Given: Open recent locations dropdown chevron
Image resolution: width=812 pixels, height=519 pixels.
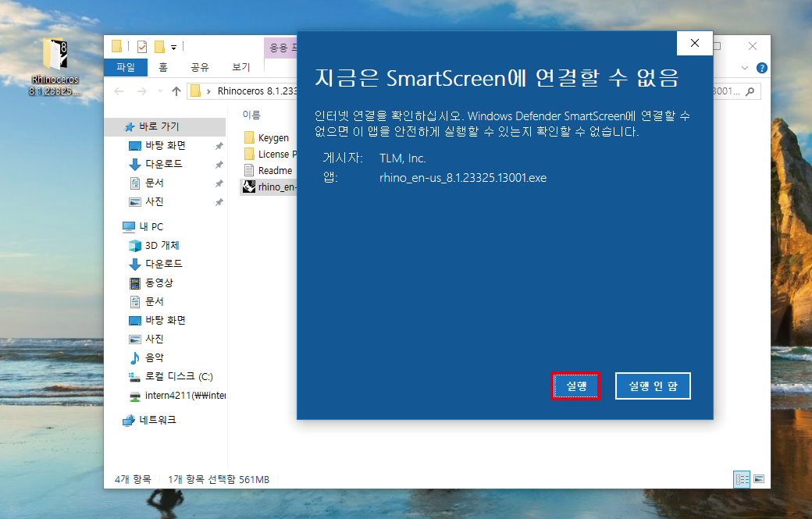Looking at the screenshot, I should tap(160, 91).
